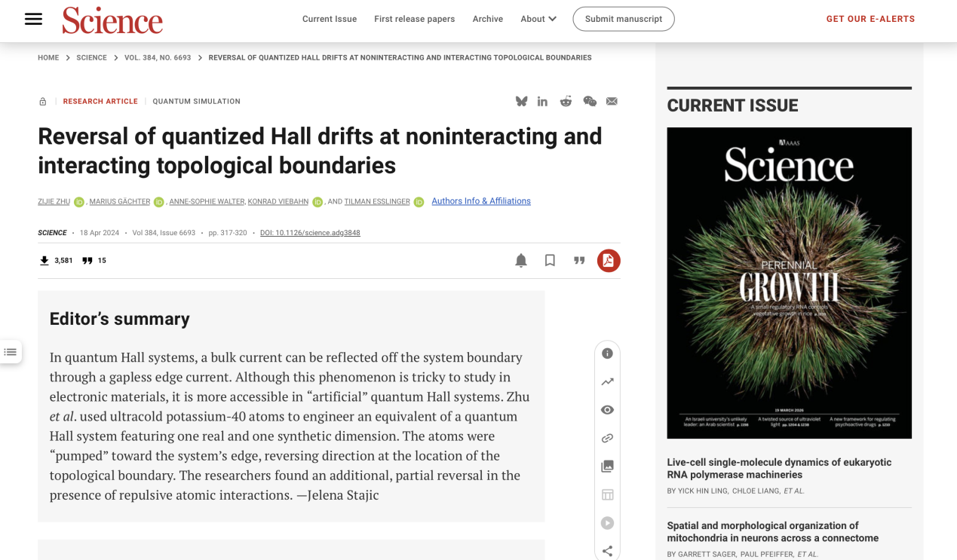Click the Submit manuscript button
Viewport: 957px width, 560px height.
click(623, 19)
